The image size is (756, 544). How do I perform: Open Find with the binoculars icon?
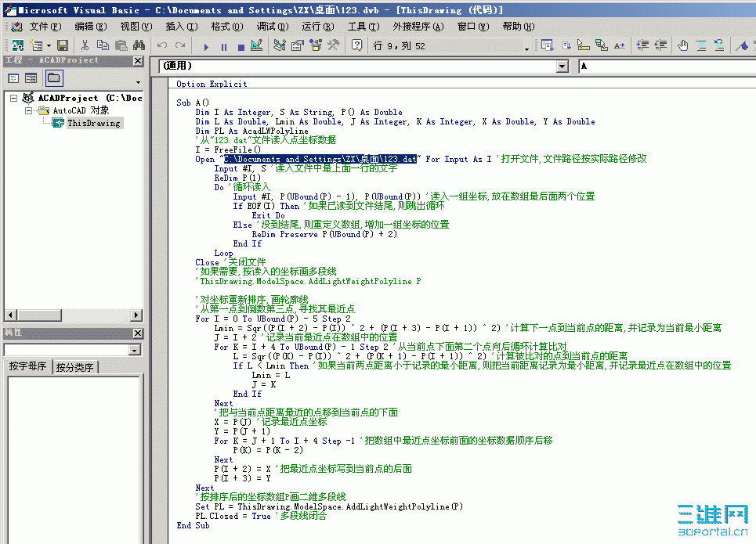point(139,45)
